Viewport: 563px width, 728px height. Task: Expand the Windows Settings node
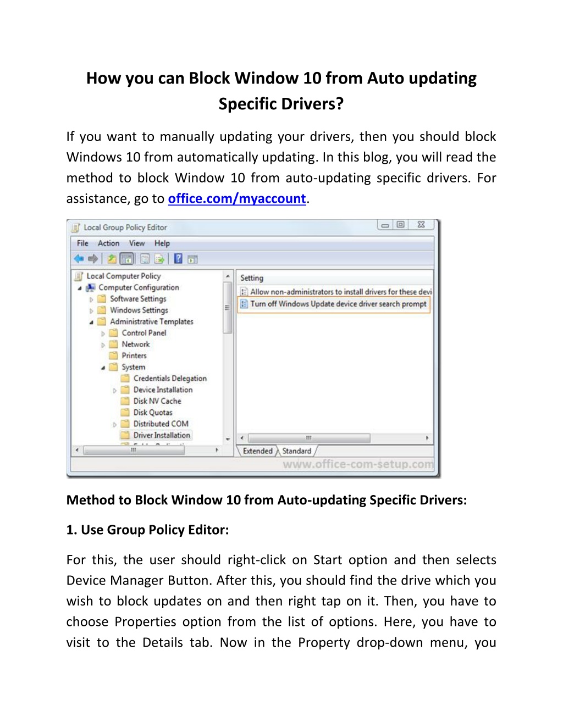click(91, 310)
